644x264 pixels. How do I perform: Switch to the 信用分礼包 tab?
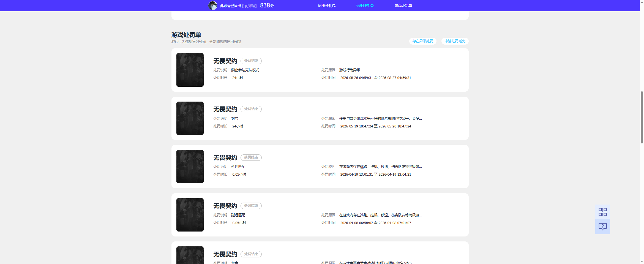point(327,6)
